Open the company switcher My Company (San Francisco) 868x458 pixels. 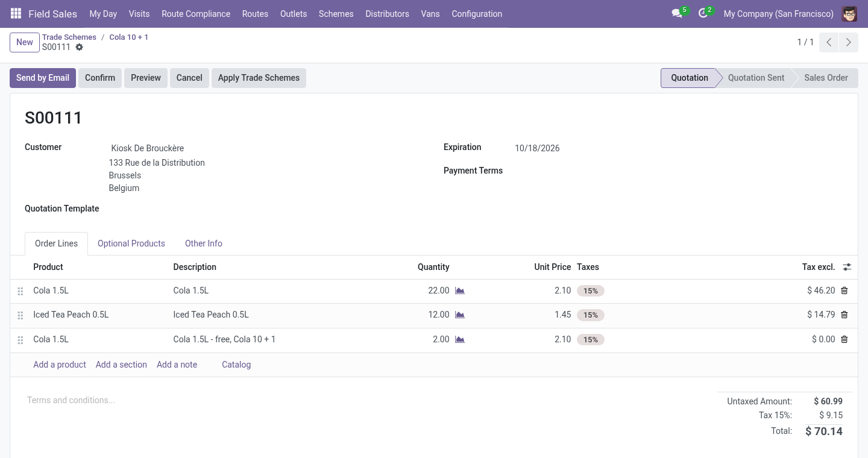pos(779,13)
